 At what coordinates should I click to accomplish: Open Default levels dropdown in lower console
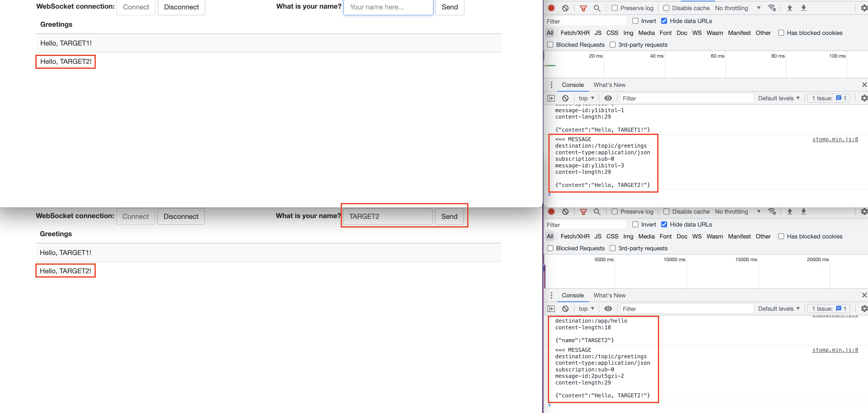click(779, 309)
